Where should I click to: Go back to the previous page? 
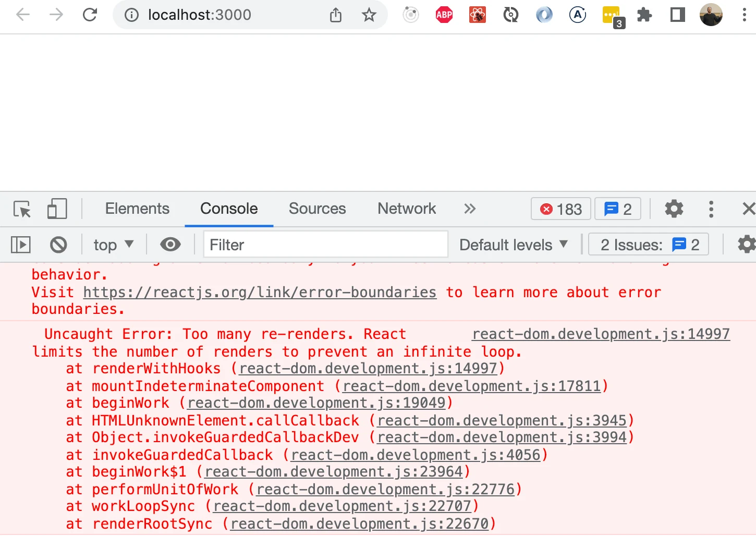coord(23,15)
